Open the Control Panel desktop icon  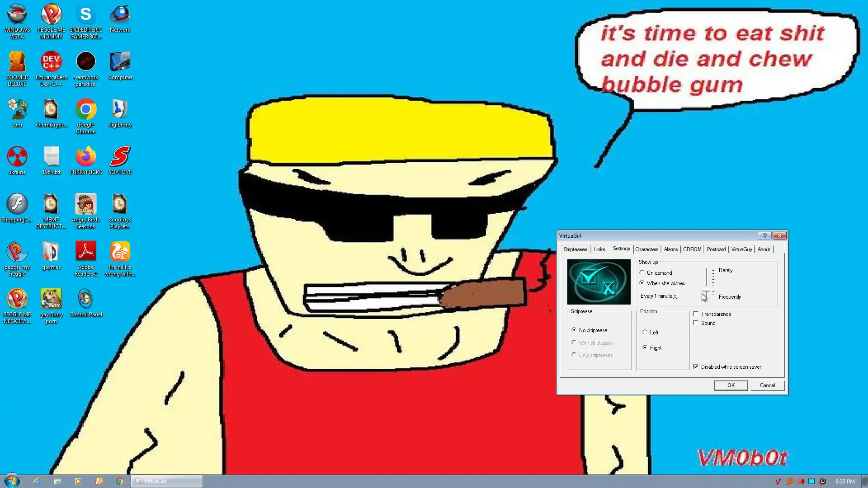[85, 299]
